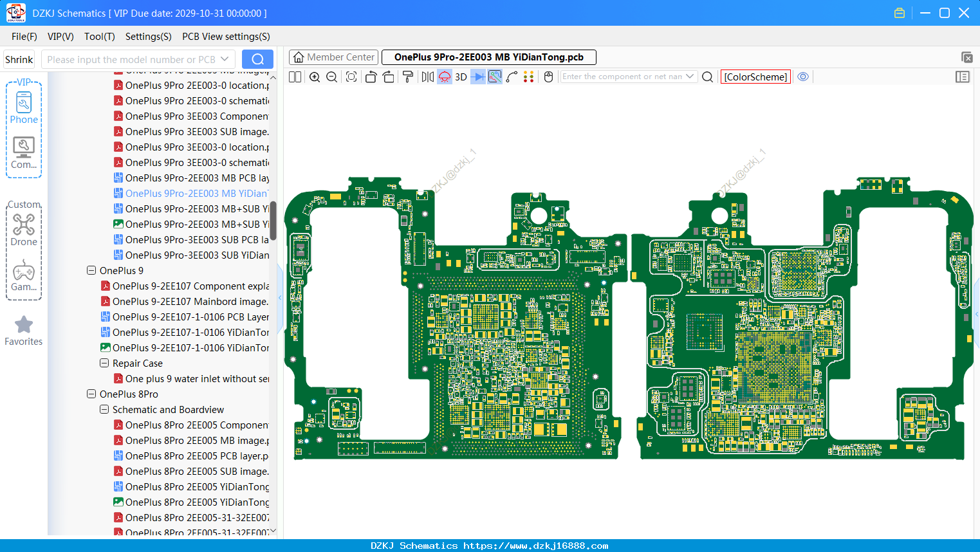Open the Settings menu
The image size is (980, 552).
[x=149, y=37]
